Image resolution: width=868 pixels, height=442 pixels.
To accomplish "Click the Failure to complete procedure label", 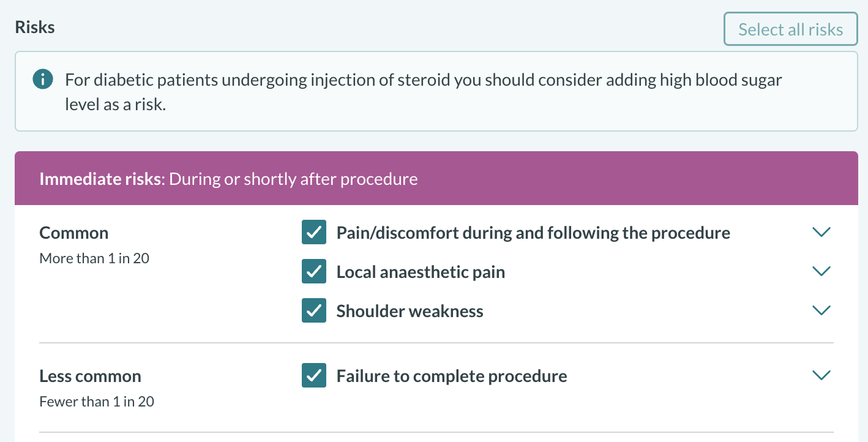I will point(452,376).
